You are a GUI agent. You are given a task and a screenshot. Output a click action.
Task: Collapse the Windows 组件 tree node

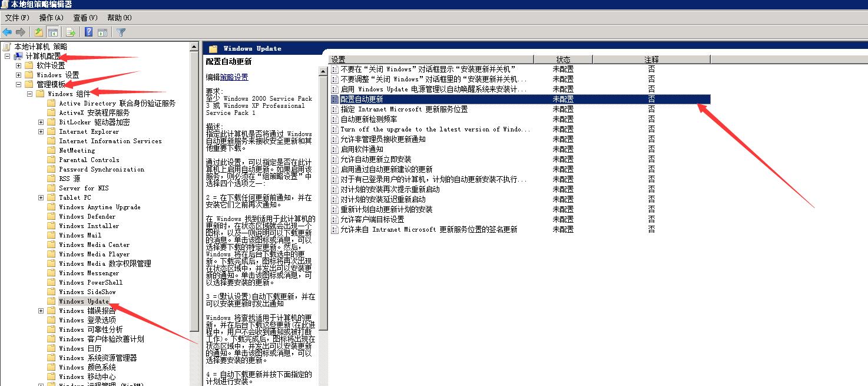(x=29, y=94)
